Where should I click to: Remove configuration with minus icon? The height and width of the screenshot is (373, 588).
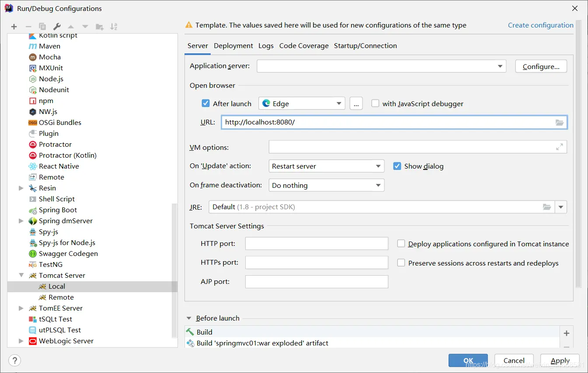[28, 27]
